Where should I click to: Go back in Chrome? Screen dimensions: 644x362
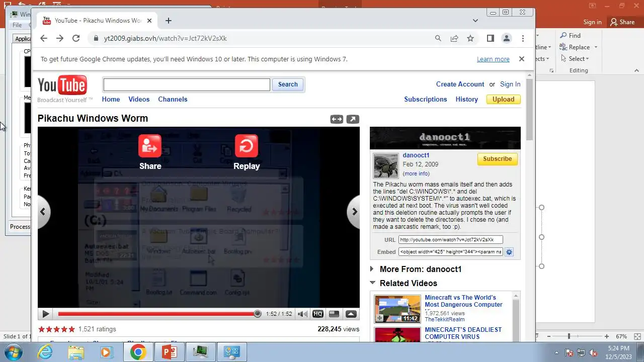44,38
